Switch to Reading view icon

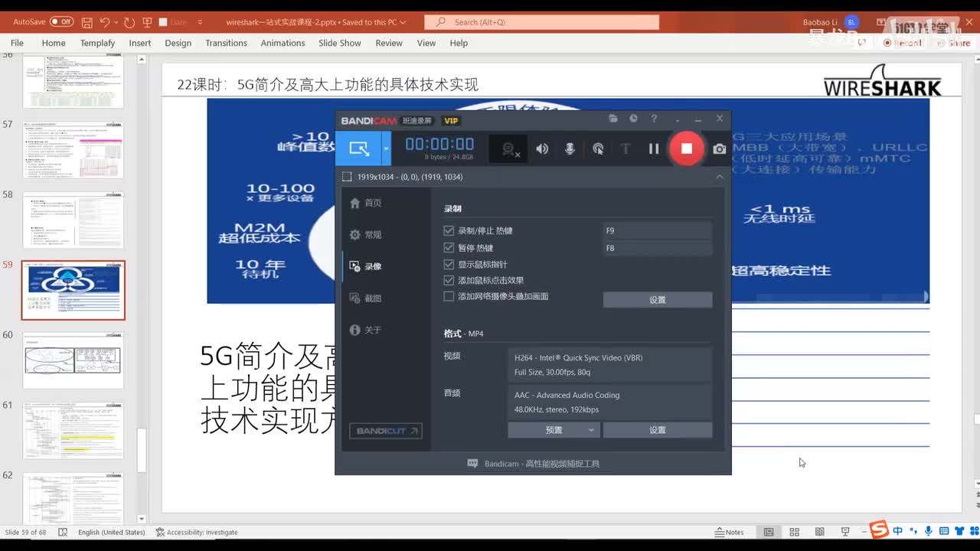pos(819,532)
